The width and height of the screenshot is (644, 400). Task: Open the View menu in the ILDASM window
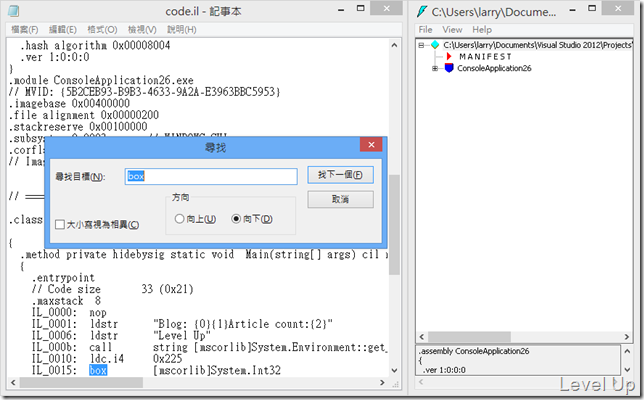[452, 30]
